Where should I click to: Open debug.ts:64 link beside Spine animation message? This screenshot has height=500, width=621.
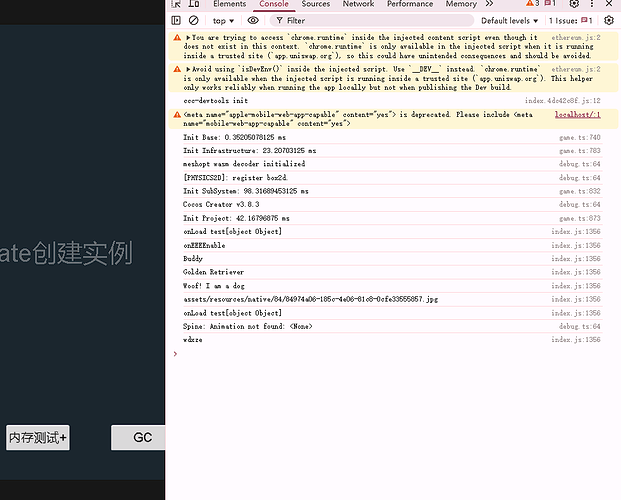(580, 326)
